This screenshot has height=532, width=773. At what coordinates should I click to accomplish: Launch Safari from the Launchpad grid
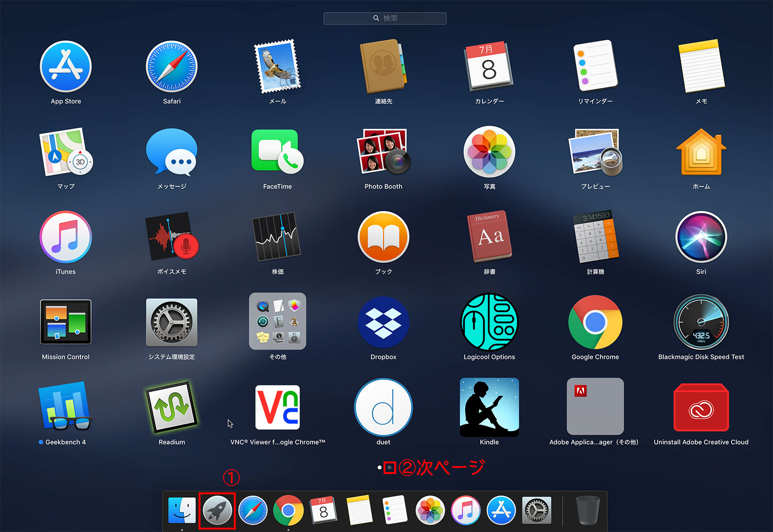pos(172,67)
